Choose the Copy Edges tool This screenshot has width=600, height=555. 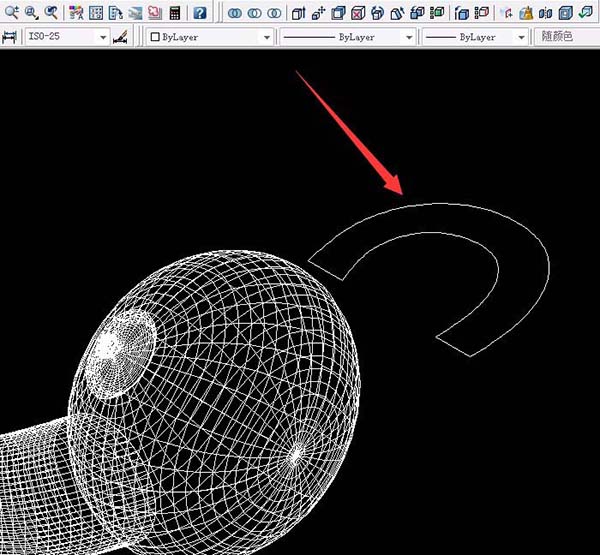pos(462,13)
